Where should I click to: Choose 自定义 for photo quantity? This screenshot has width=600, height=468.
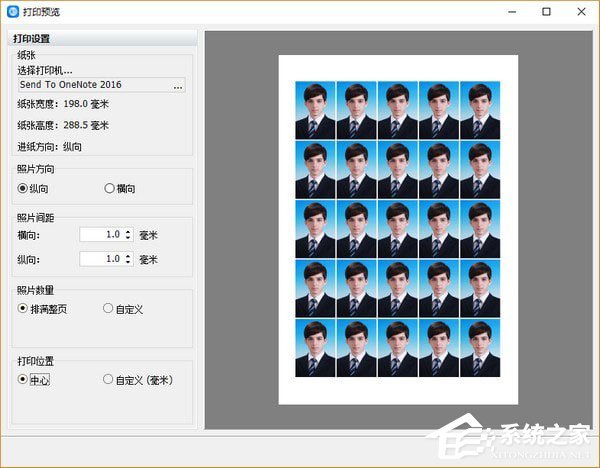(108, 309)
